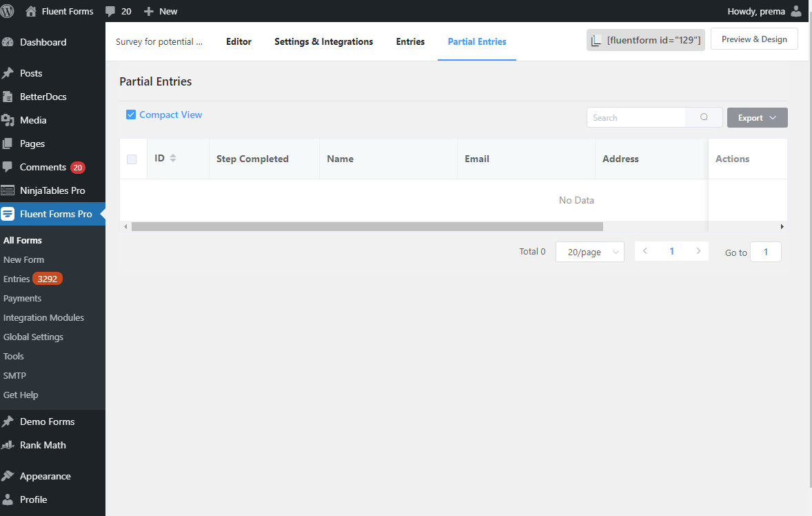
Task: Open New Form in the submenu
Action: (x=24, y=259)
